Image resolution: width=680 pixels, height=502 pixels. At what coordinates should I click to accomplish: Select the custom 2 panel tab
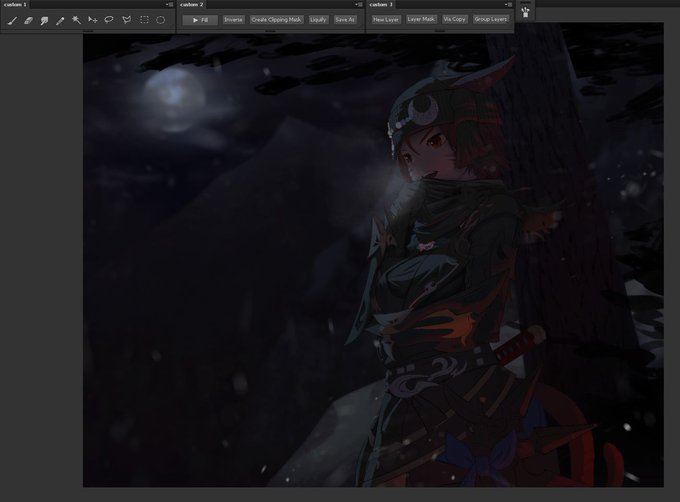click(192, 4)
